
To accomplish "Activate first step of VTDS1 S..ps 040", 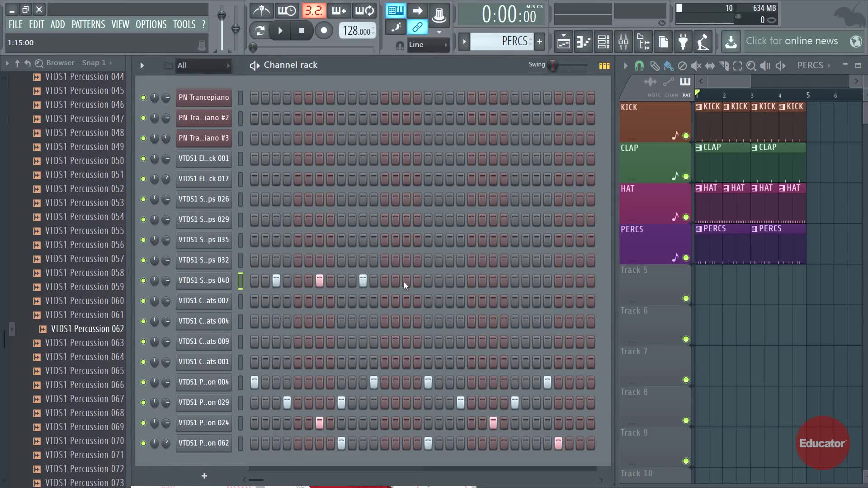I will pos(255,281).
